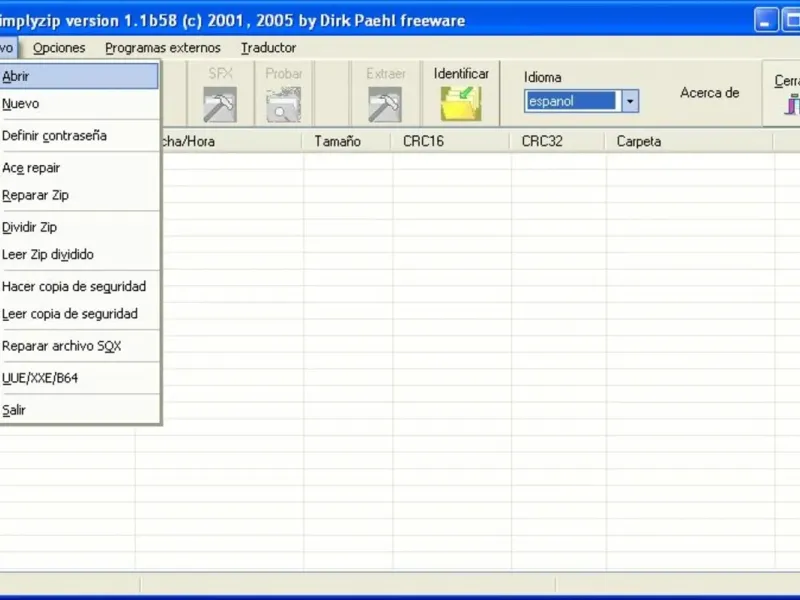This screenshot has width=800, height=600.
Task: Select Definir contraseña menu entry
Action: (x=79, y=136)
